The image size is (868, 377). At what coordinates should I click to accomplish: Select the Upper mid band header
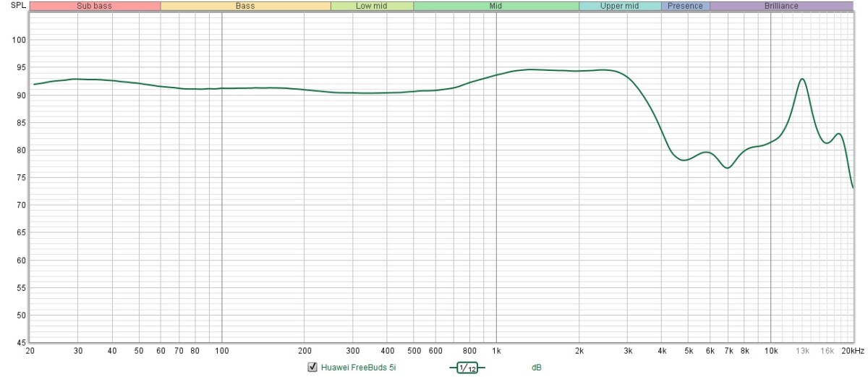[x=620, y=6]
